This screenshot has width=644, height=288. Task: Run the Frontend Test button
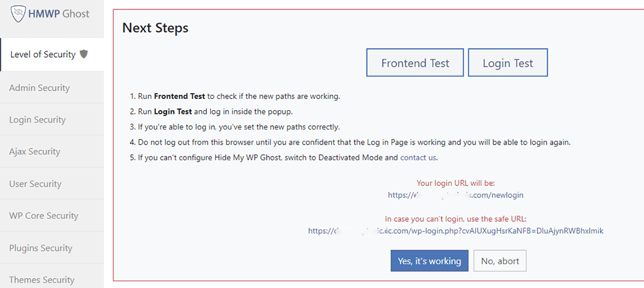click(x=415, y=63)
